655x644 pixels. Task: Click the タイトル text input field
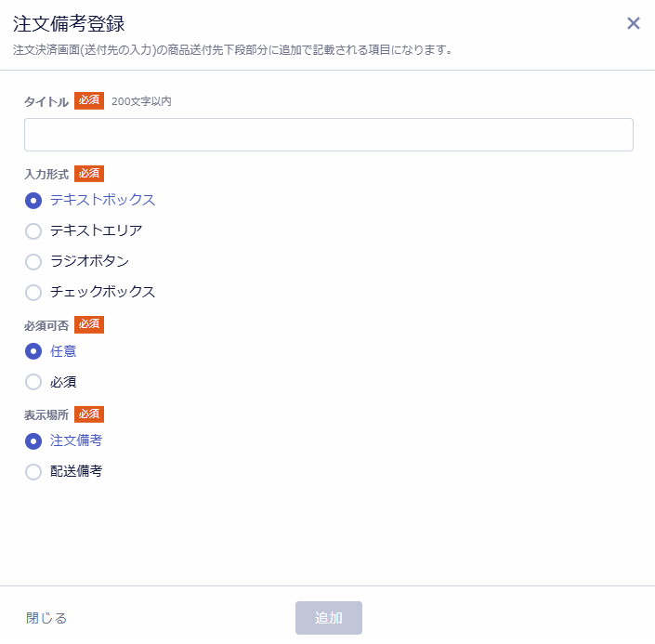coord(328,135)
